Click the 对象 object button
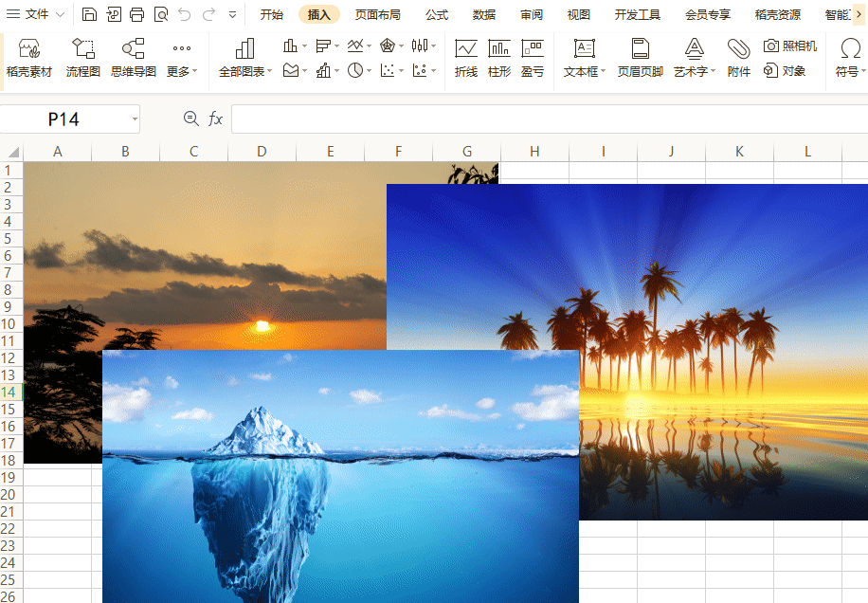The image size is (868, 603). tap(785, 70)
